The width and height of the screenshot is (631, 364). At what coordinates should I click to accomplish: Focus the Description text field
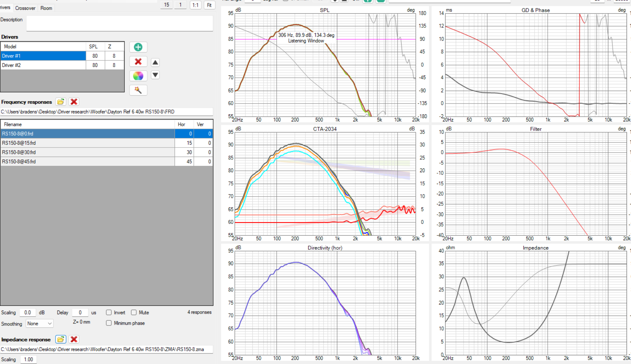120,23
